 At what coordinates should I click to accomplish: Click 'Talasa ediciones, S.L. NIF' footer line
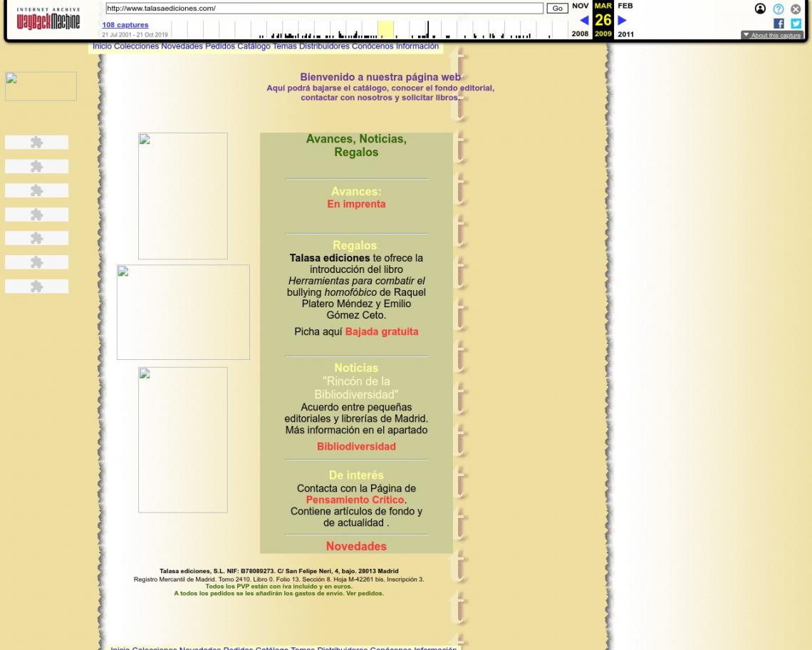pos(279,571)
